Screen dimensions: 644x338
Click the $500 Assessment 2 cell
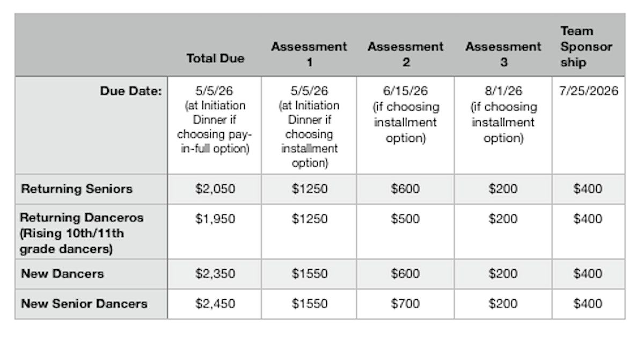click(x=405, y=219)
